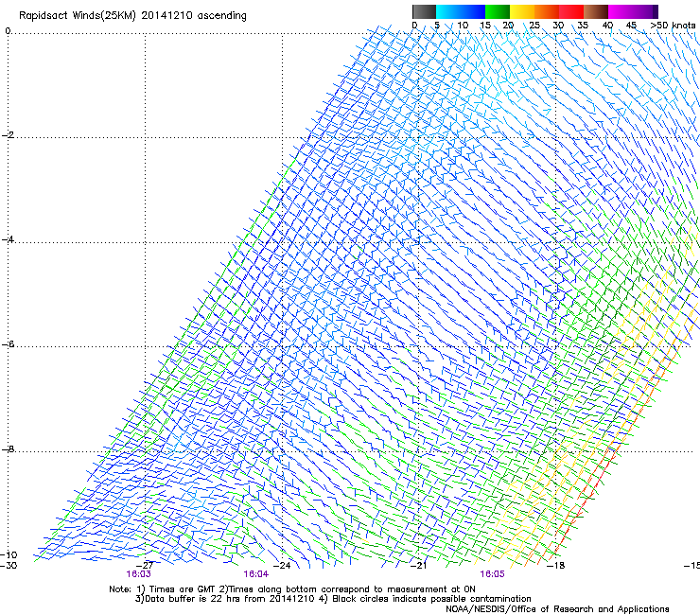Click the yellow 20-25 knots color bar segment
This screenshot has width=700, height=615.
click(x=522, y=11)
